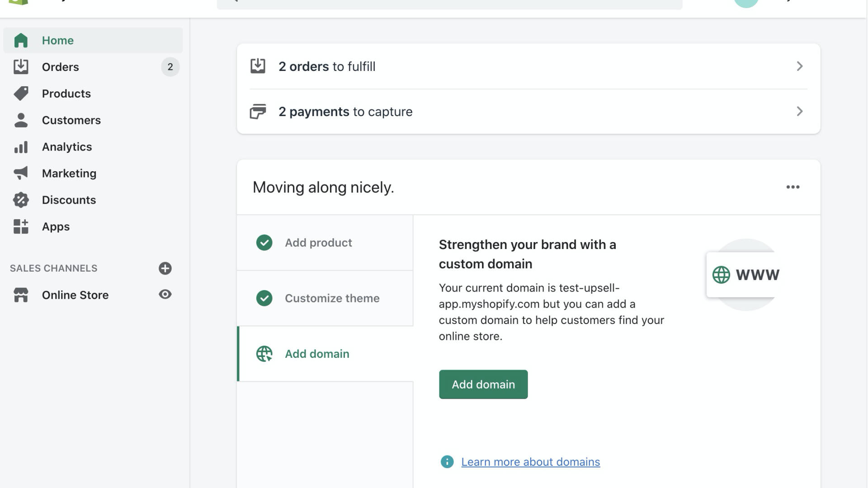Navigate to Customers page
This screenshot has height=488, width=868.
point(93,120)
